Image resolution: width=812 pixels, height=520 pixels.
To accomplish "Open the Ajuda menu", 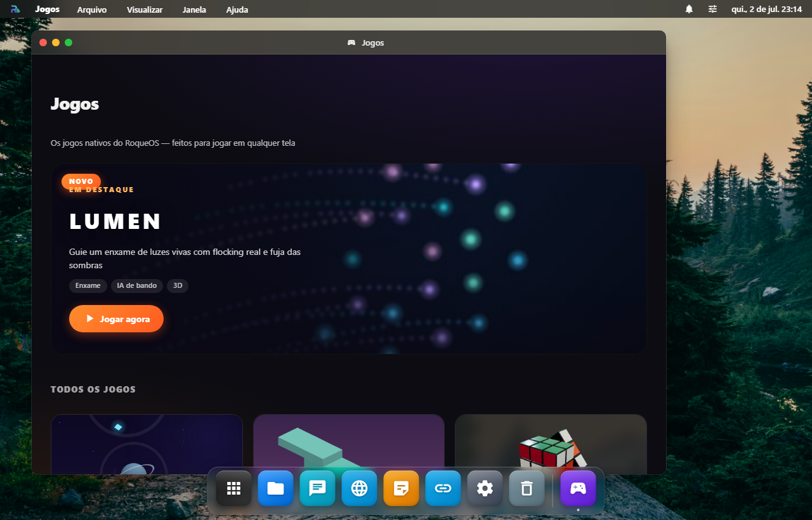I will click(x=237, y=10).
